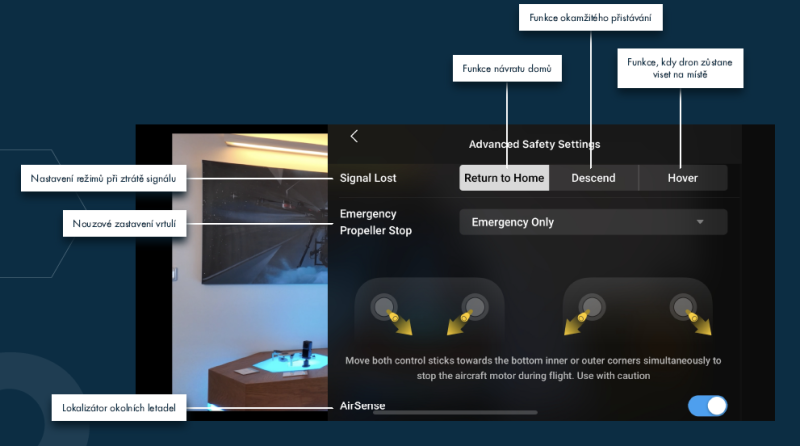The height and width of the screenshot is (446, 800).
Task: Click the dropdown arrow beside Emergency Only
Action: (x=700, y=222)
